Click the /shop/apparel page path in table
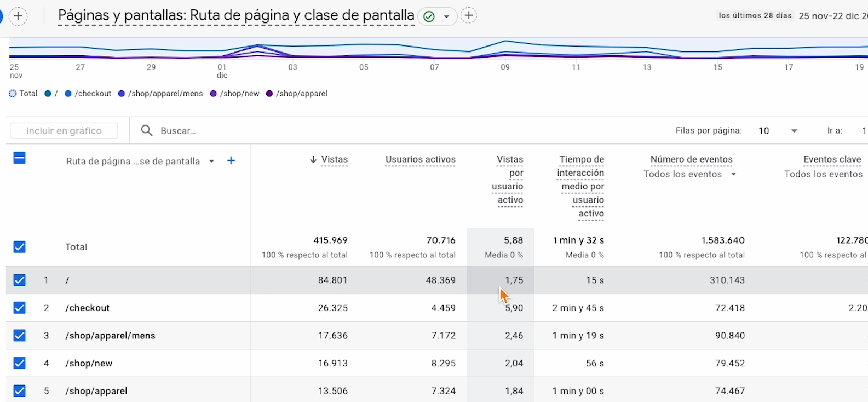Image resolution: width=868 pixels, height=402 pixels. point(96,391)
